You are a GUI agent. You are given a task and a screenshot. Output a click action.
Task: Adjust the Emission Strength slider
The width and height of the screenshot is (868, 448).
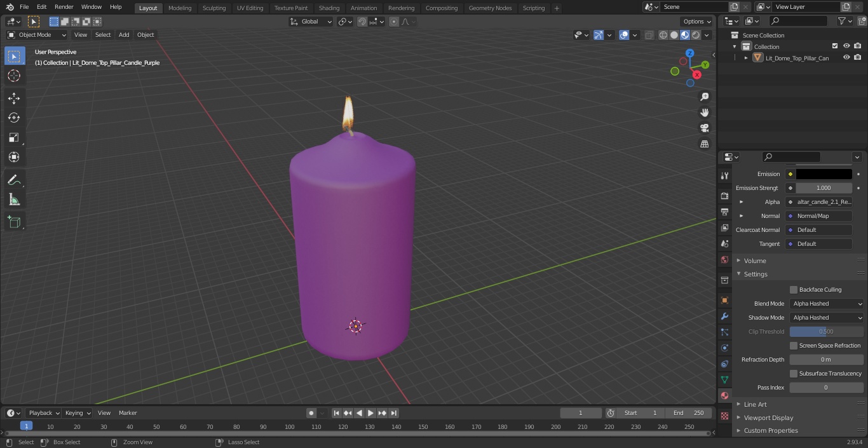[x=824, y=188]
